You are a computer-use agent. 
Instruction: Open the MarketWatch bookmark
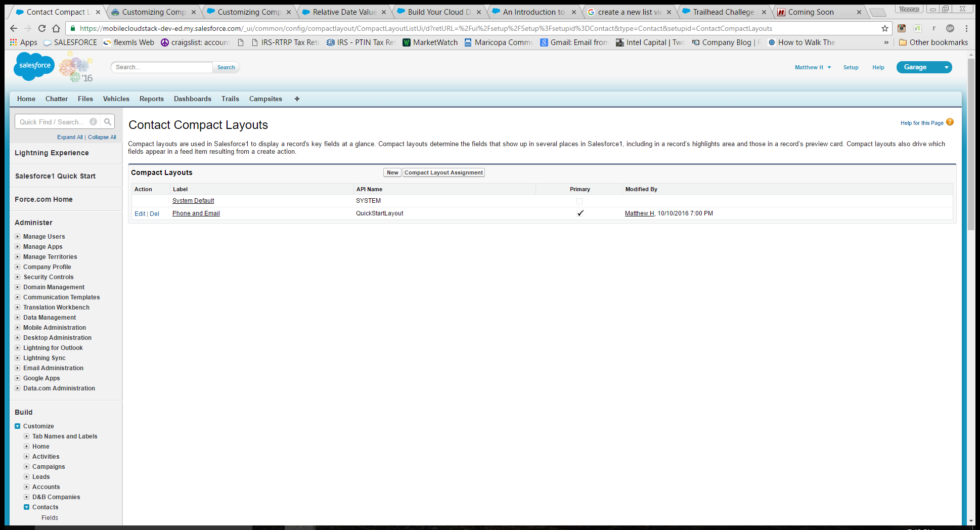click(x=430, y=42)
